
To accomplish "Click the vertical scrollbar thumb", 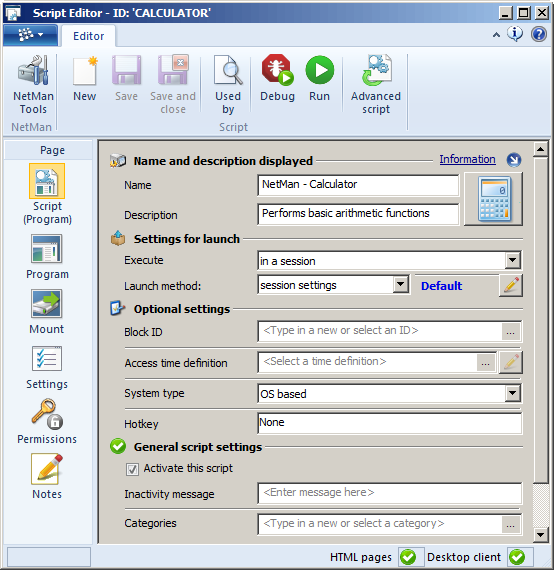I will pos(541,320).
